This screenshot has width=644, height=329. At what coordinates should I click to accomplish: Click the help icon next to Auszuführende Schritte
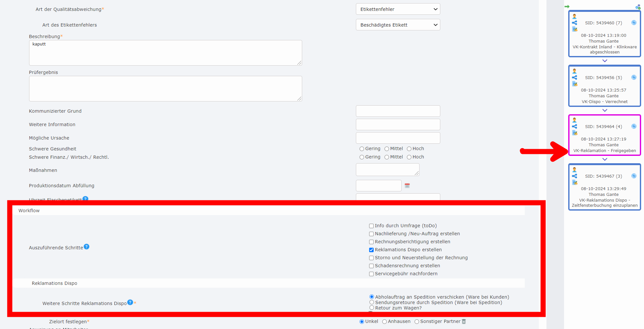(x=86, y=247)
